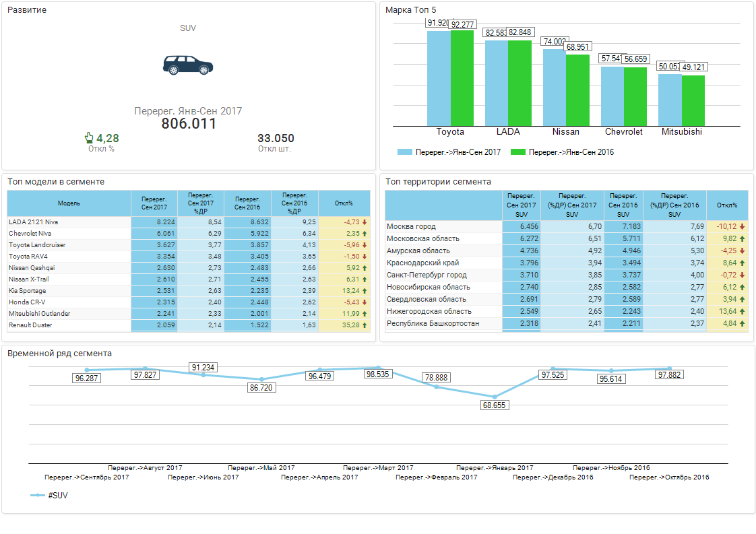Click the green up arrow for Chevrolet Niva
The width and height of the screenshot is (756, 534).
(x=365, y=234)
